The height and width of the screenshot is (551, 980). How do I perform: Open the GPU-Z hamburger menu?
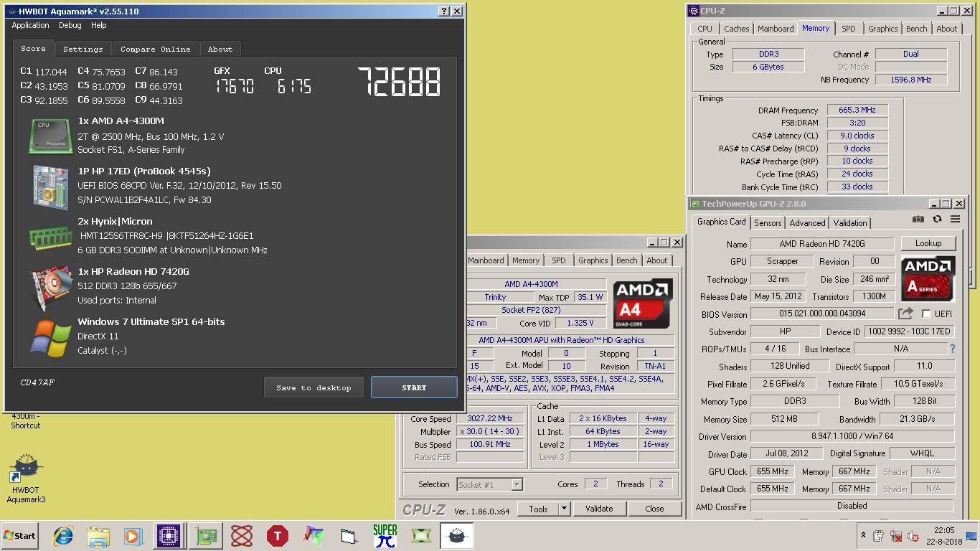pos(955,219)
